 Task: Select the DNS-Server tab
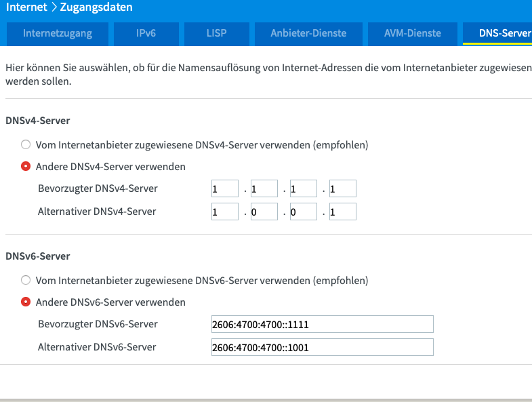point(499,34)
